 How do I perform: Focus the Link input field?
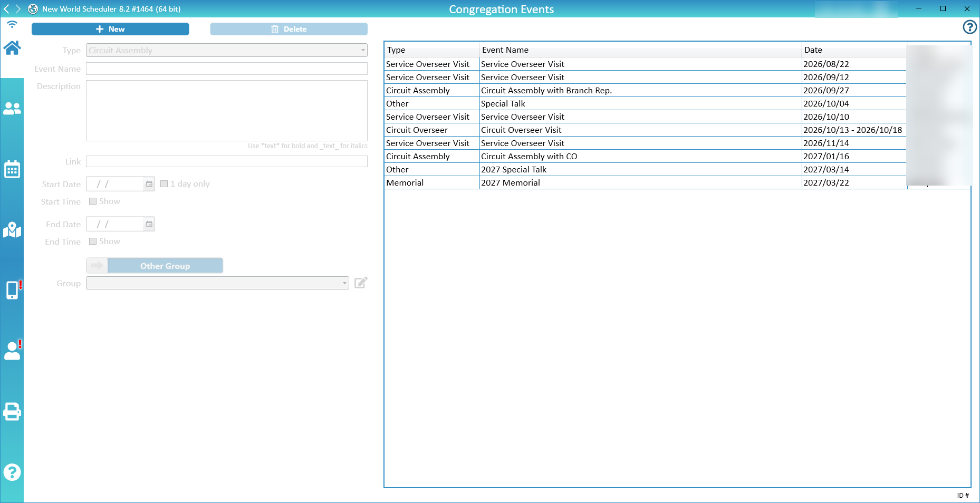click(x=227, y=161)
